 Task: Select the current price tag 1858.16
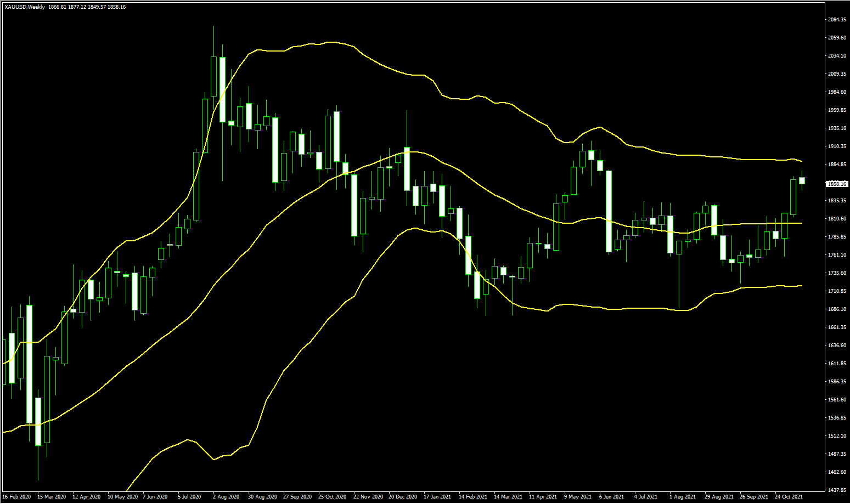(836, 184)
